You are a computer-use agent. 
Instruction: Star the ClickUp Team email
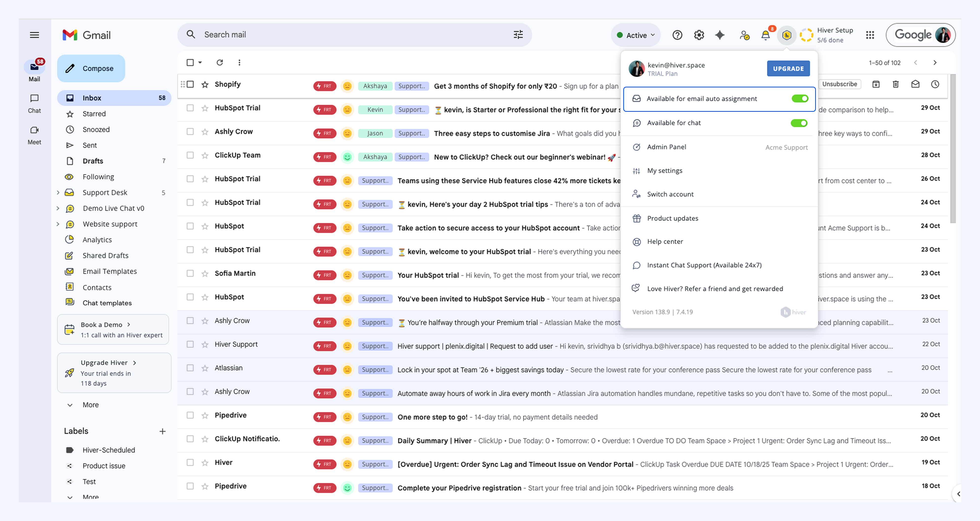pos(205,155)
